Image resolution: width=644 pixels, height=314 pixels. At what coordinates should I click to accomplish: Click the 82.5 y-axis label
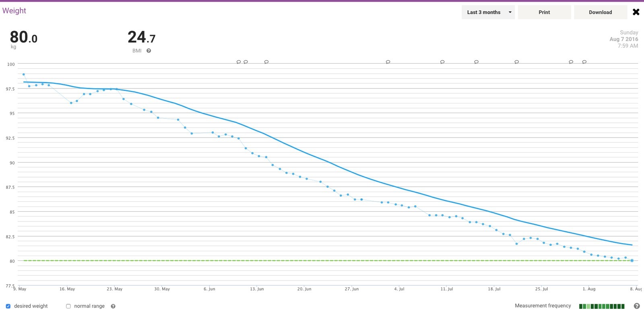point(10,237)
